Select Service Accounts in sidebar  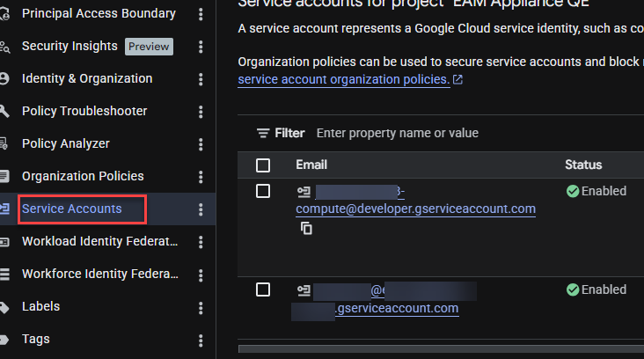(x=72, y=209)
